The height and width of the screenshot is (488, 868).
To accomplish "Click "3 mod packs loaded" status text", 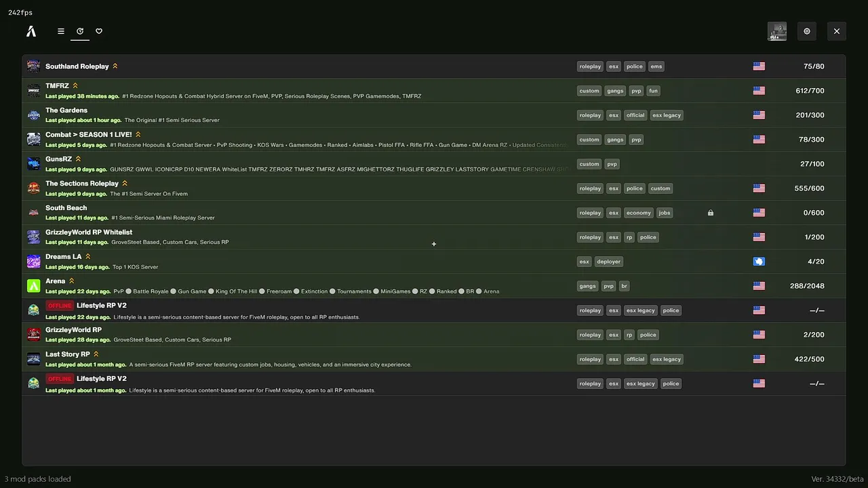I will pos(38,479).
